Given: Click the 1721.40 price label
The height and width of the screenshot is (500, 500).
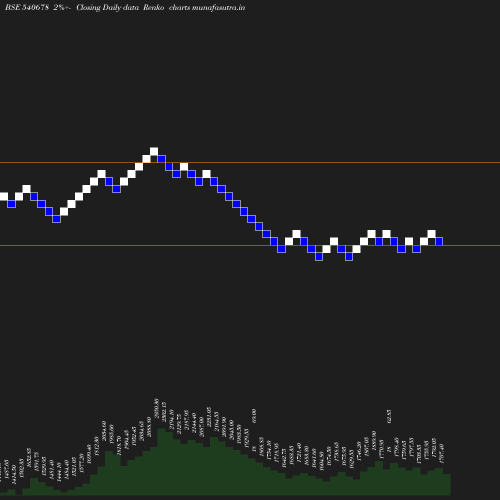Looking at the screenshot, I should (x=299, y=453).
